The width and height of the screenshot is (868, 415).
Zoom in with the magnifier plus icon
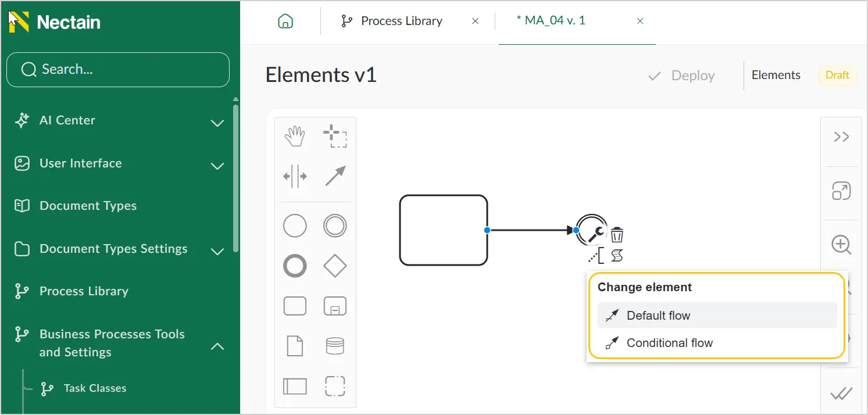point(841,245)
